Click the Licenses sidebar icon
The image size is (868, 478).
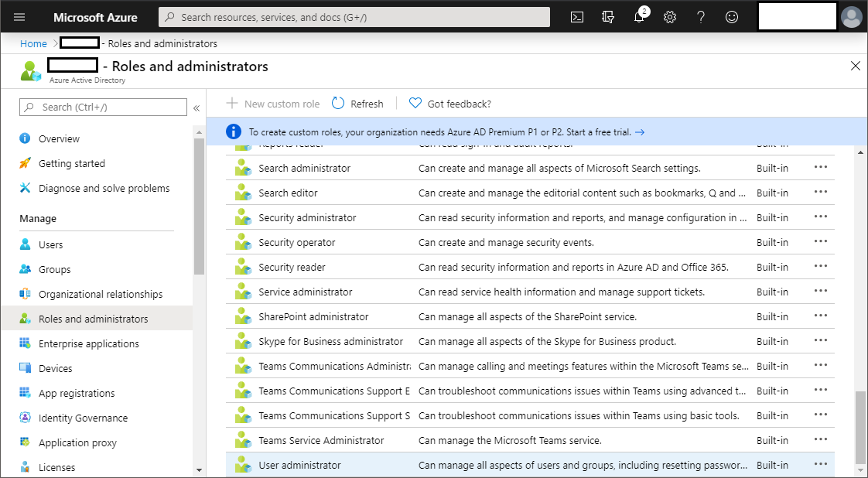click(x=25, y=467)
